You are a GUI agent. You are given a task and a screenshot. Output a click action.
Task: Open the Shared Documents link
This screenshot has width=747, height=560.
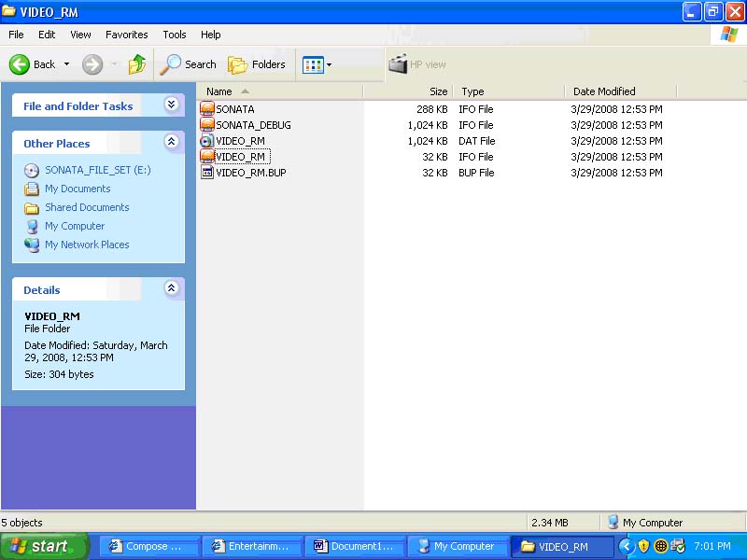tap(87, 207)
